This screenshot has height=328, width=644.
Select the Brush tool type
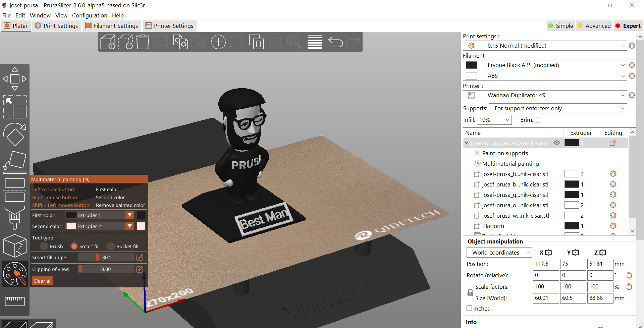click(44, 246)
